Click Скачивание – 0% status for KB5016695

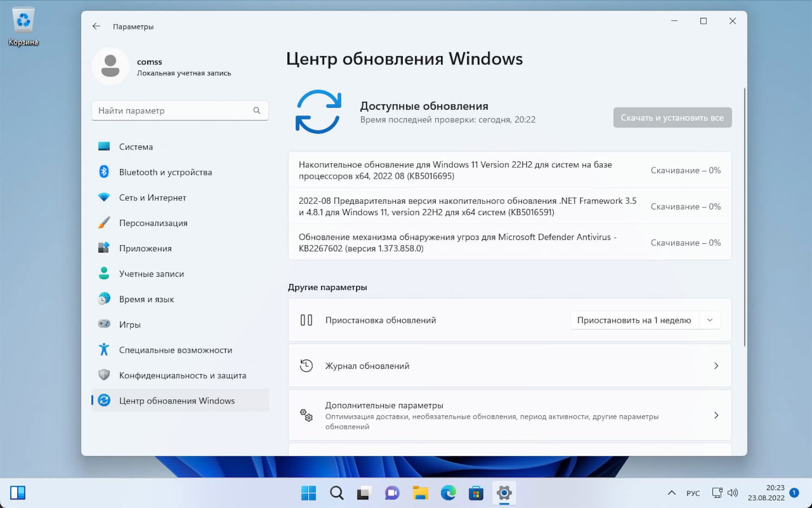685,170
